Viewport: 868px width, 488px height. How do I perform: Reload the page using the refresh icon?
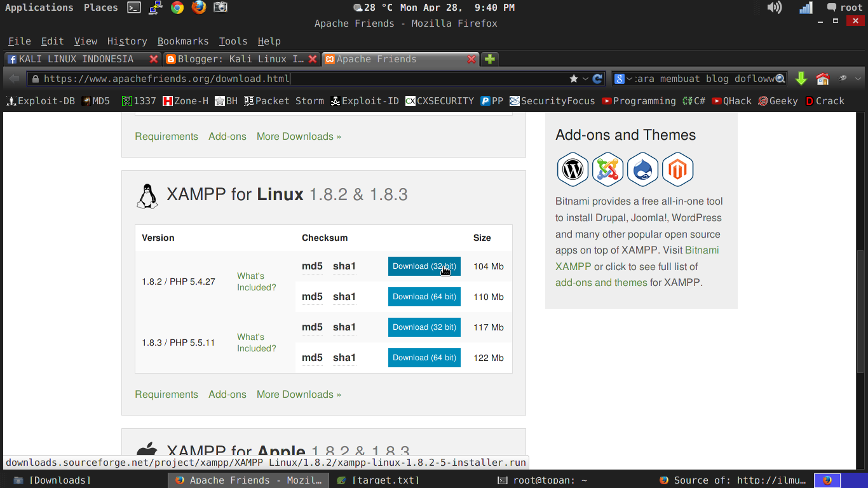click(597, 79)
